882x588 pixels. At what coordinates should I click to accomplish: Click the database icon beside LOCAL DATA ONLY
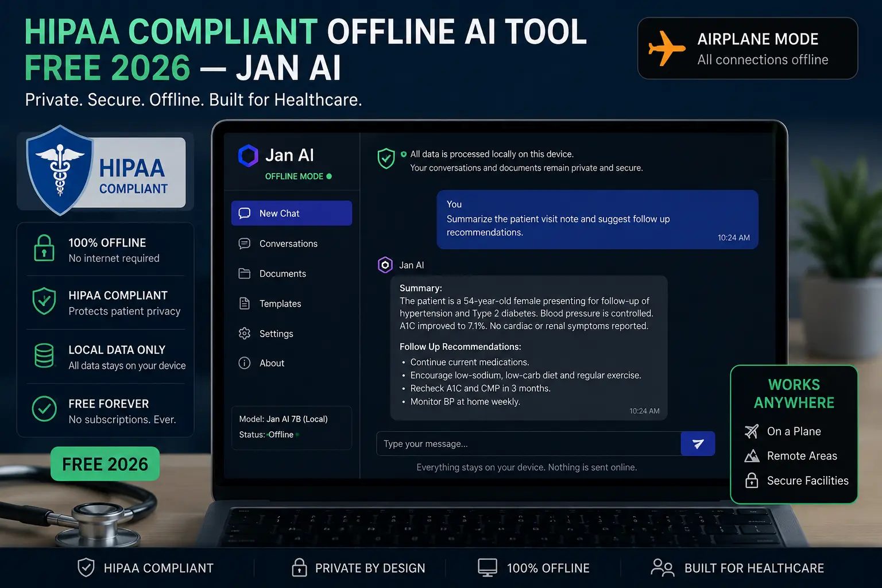tap(44, 355)
